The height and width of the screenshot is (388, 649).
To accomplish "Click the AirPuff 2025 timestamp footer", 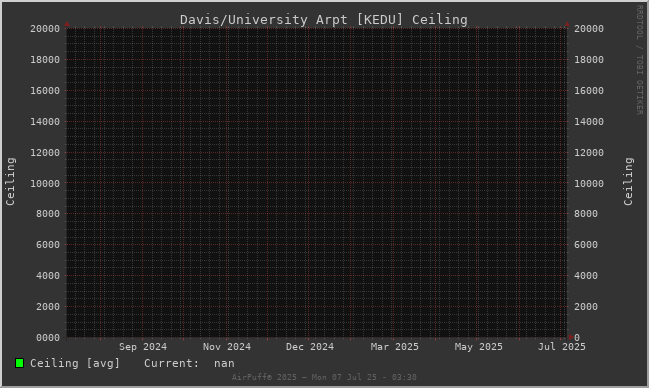I will [x=324, y=377].
